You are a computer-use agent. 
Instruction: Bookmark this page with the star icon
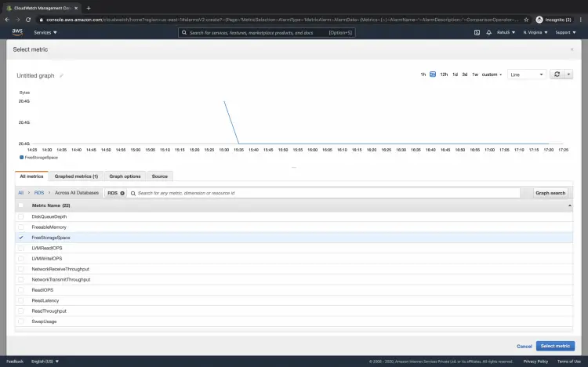click(x=526, y=20)
